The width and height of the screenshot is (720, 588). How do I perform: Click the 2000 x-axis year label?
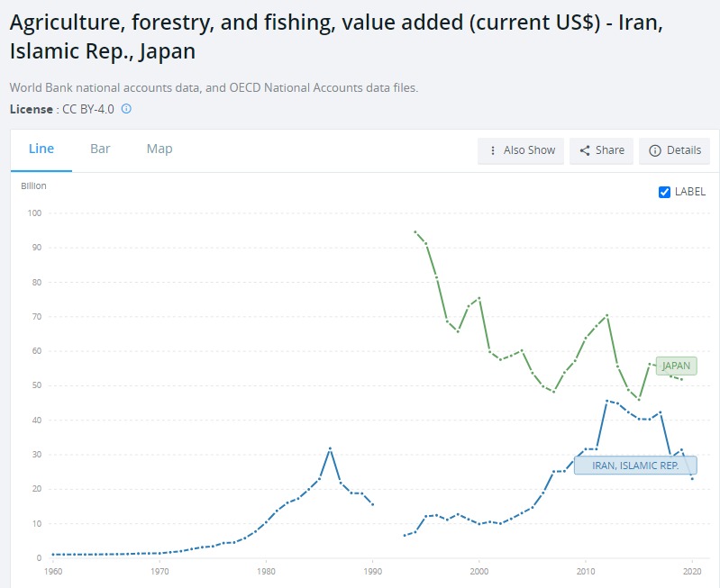pyautogui.click(x=479, y=571)
